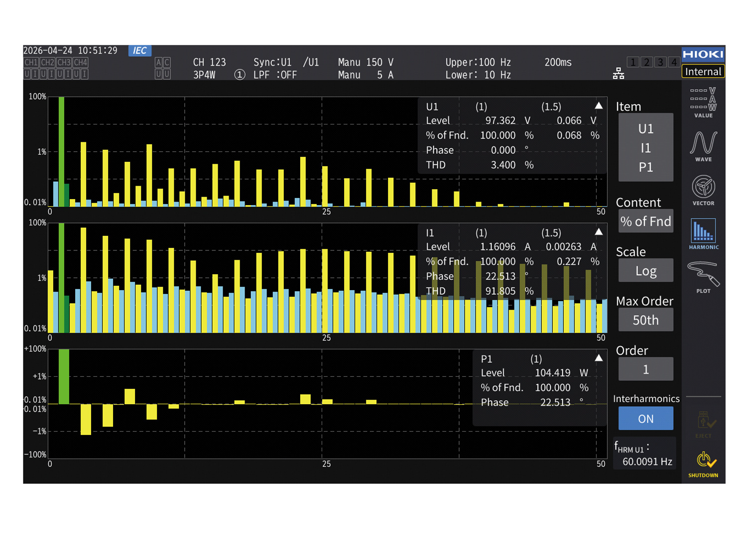Change the Scale 'Log' selector

(x=646, y=271)
